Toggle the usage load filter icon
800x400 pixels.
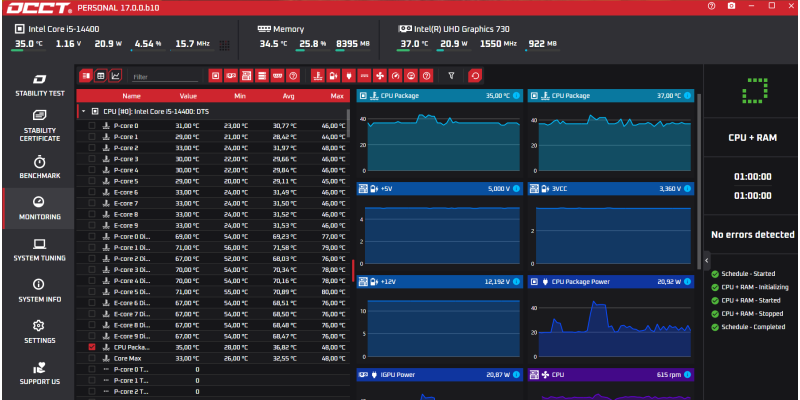click(410, 76)
